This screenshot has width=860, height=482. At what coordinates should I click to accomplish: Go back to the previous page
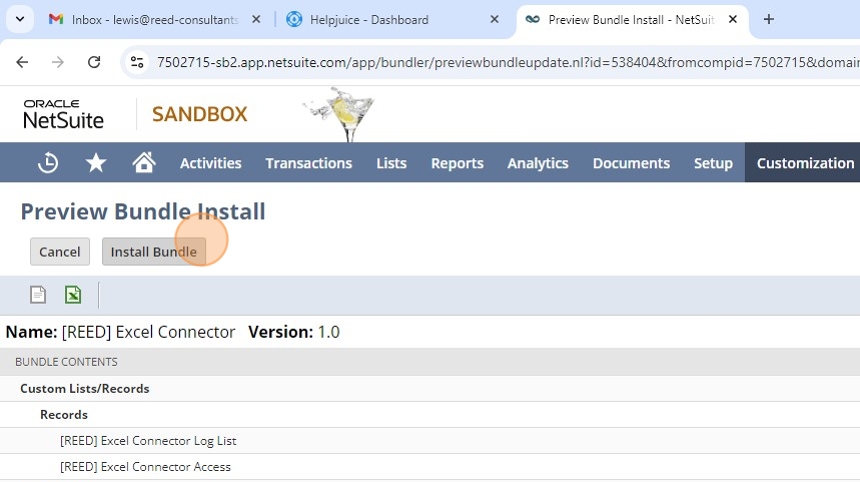[22, 62]
